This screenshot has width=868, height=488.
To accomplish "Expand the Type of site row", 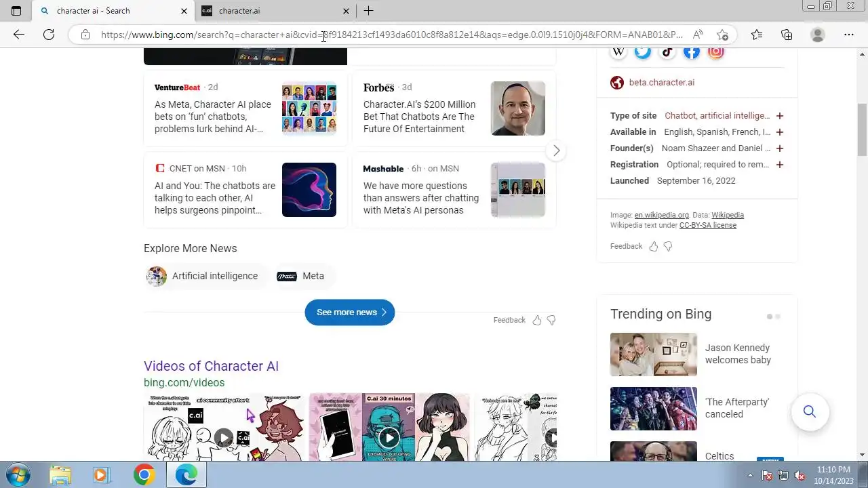I will tap(780, 116).
